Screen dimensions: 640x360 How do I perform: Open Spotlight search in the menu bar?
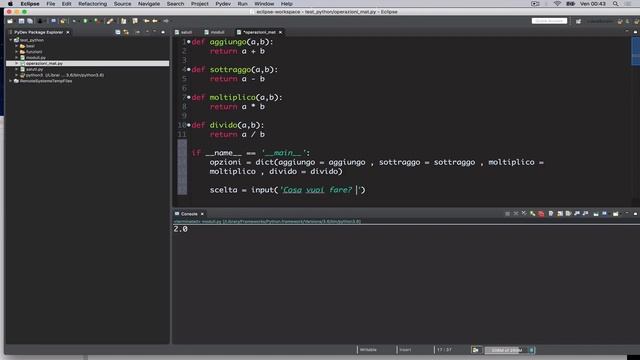[616, 4]
